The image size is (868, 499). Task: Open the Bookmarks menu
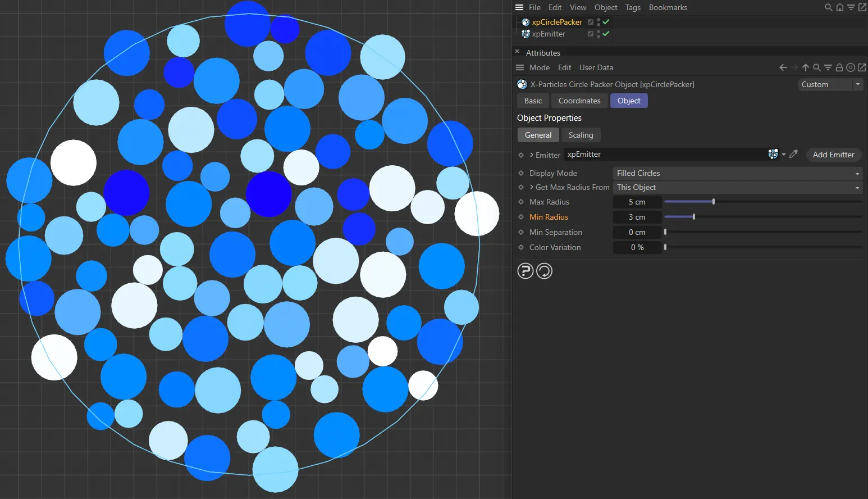click(x=668, y=7)
